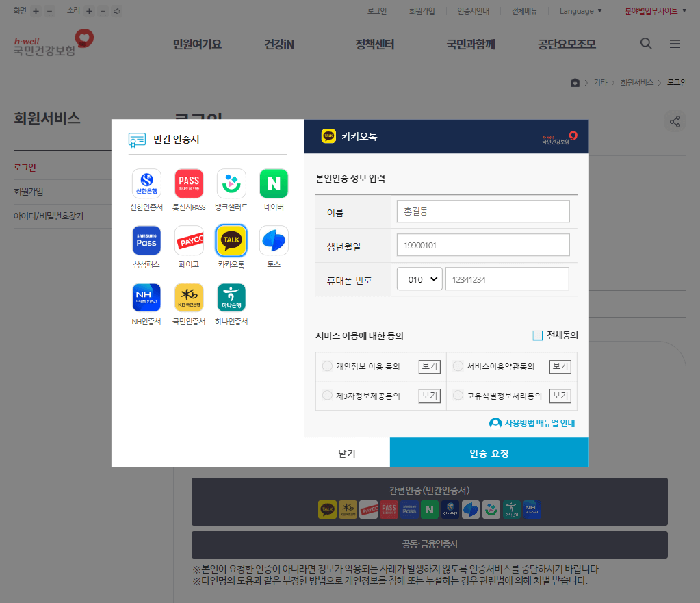Screen dimensions: 700x603
Task: Select the 신한인증서 certificate icon
Action: coord(146,183)
